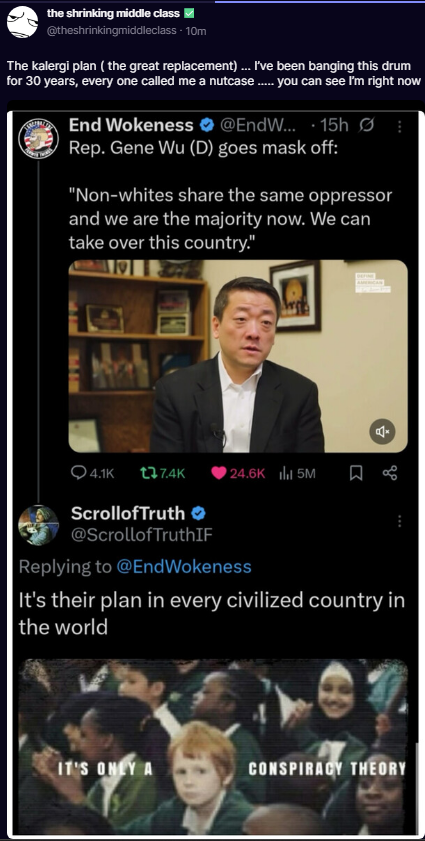425x841 pixels.
Task: Open ScrollofTruth reply options menu
Action: pos(399,520)
